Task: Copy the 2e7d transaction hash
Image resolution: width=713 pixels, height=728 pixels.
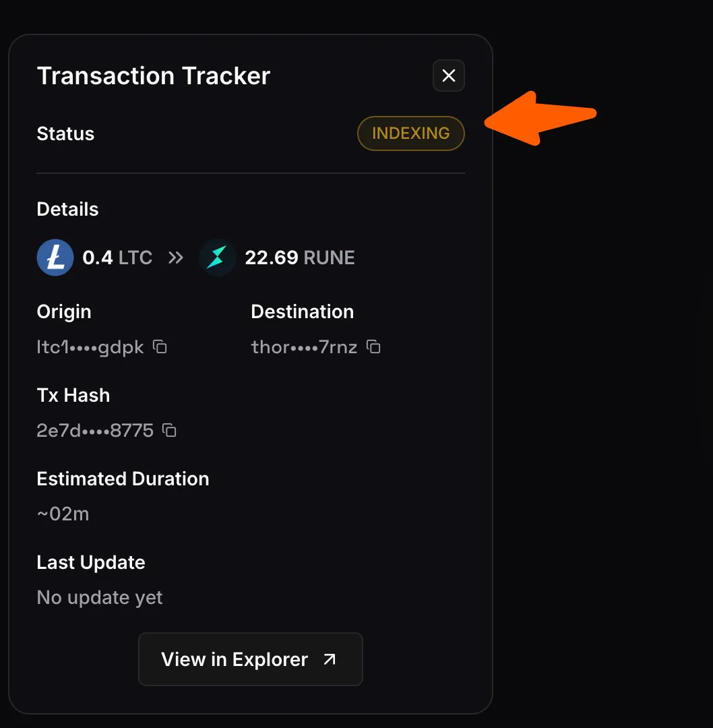Action: 169,430
